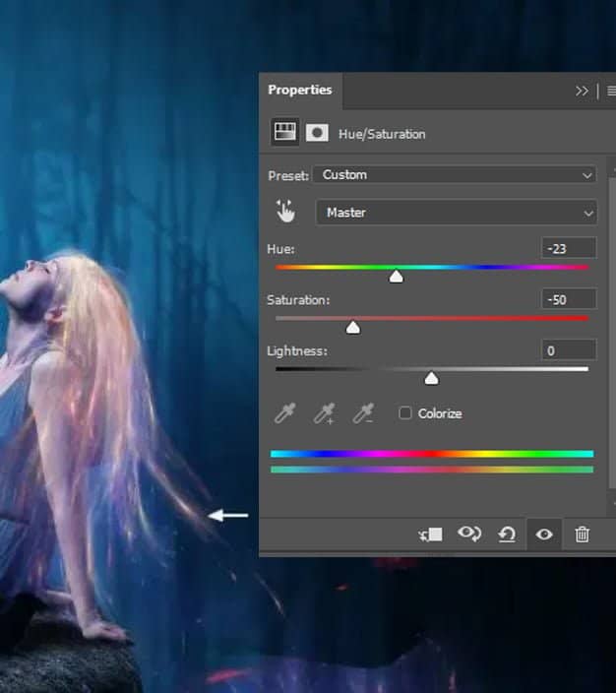
Task: Collapse the panel with the double-arrow icon
Action: (x=582, y=91)
